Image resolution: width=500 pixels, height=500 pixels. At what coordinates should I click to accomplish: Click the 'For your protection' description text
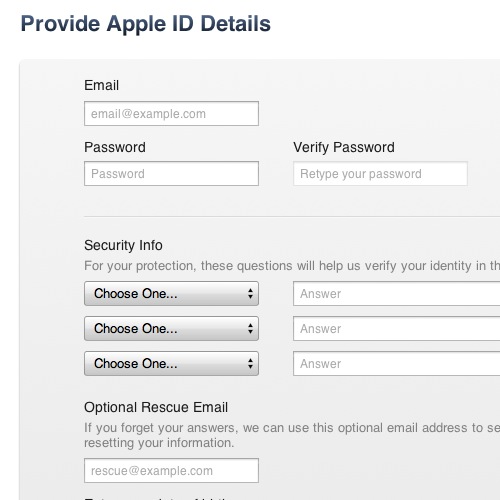[292, 266]
